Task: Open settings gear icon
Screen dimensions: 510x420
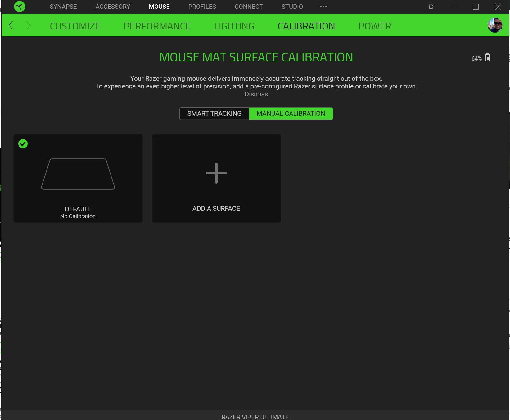Action: pos(431,7)
